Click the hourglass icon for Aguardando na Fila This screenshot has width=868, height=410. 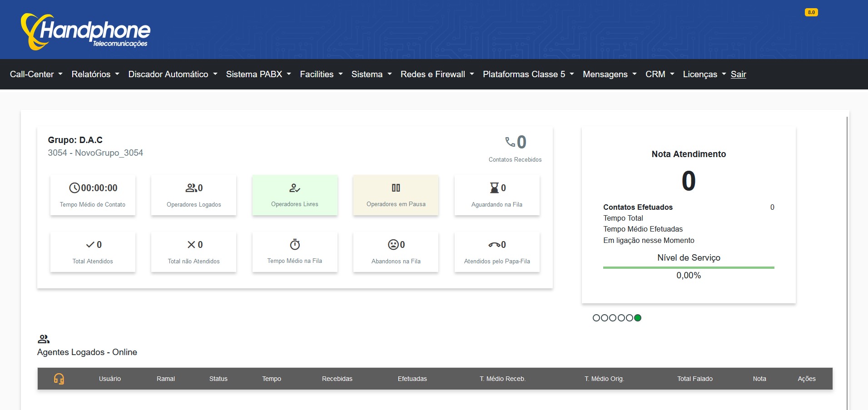[x=494, y=188]
